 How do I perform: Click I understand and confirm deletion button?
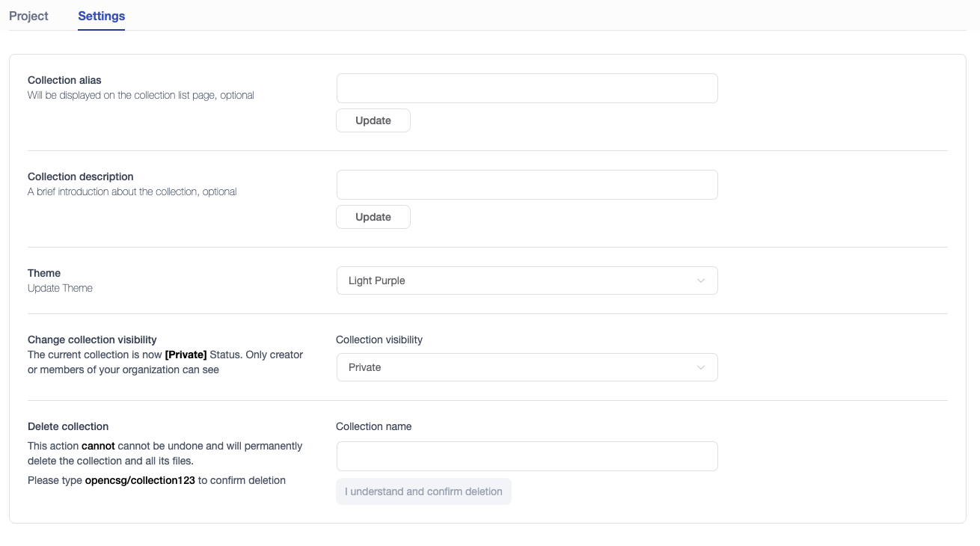(x=423, y=491)
